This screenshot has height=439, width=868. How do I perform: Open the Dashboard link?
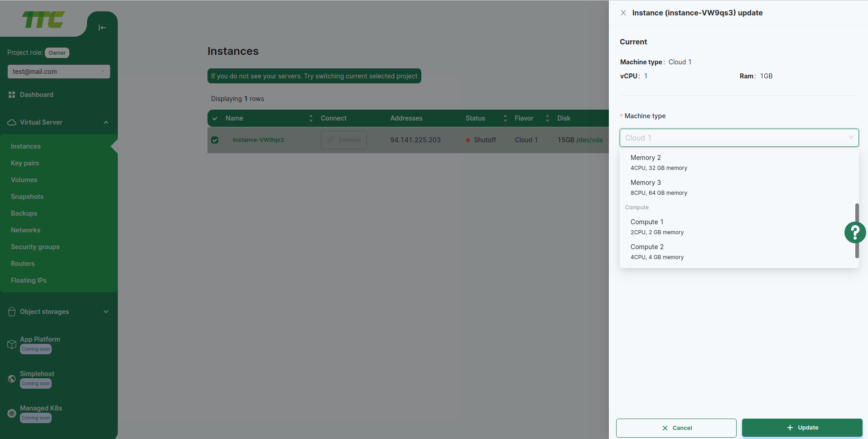click(37, 95)
